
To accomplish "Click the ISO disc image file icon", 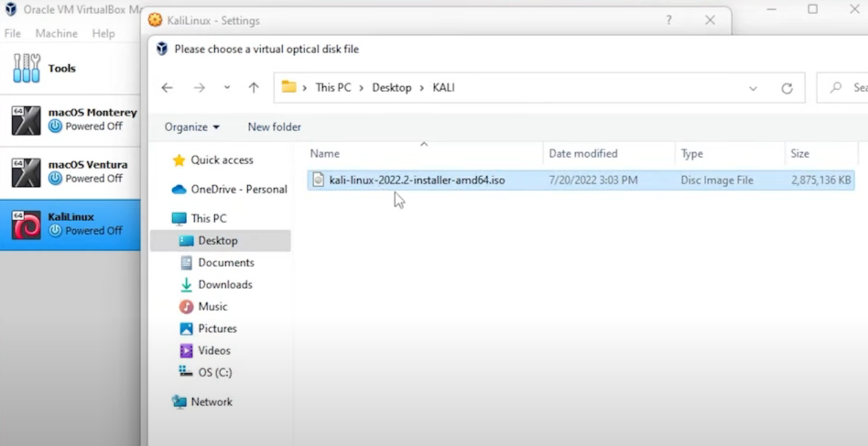I will click(318, 180).
